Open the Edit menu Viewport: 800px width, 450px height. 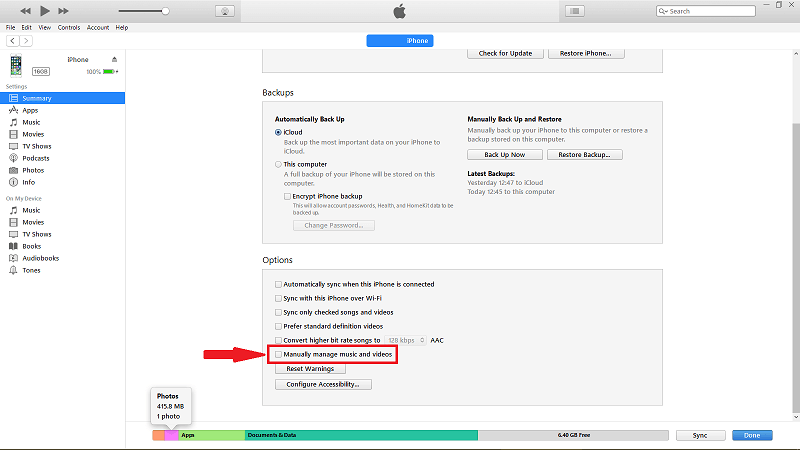[x=27, y=28]
